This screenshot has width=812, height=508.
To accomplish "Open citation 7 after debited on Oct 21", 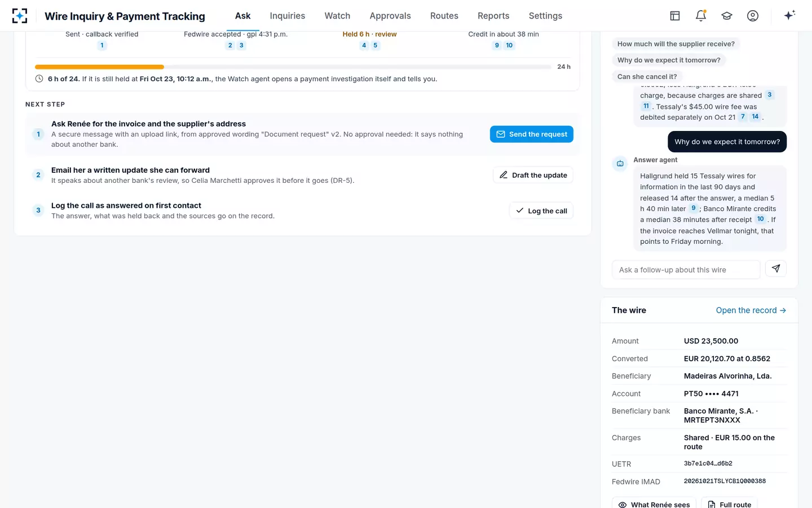I will coord(743,117).
